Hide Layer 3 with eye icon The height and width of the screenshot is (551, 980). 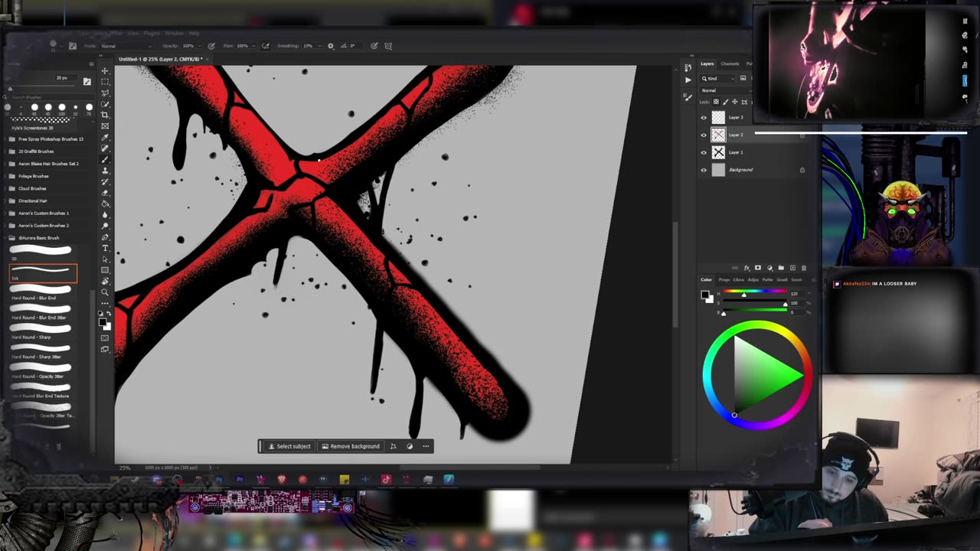click(704, 117)
